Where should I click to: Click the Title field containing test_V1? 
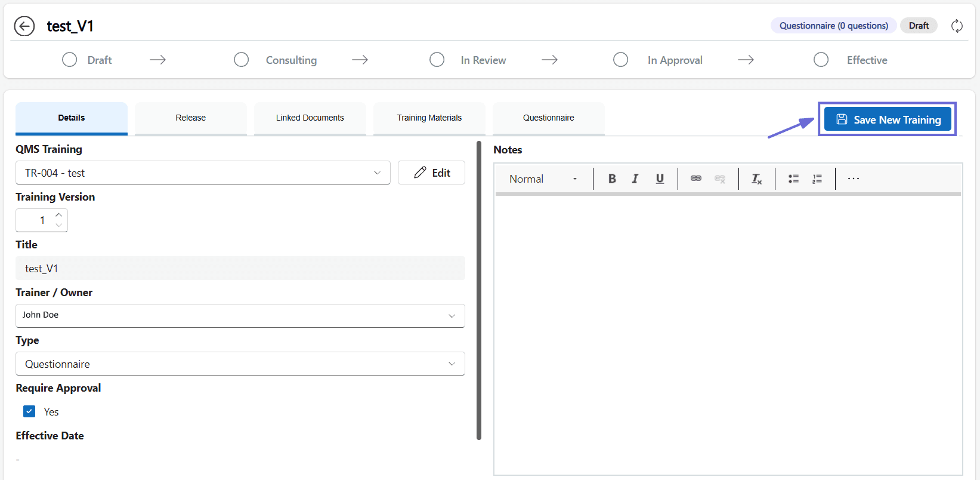click(x=240, y=268)
